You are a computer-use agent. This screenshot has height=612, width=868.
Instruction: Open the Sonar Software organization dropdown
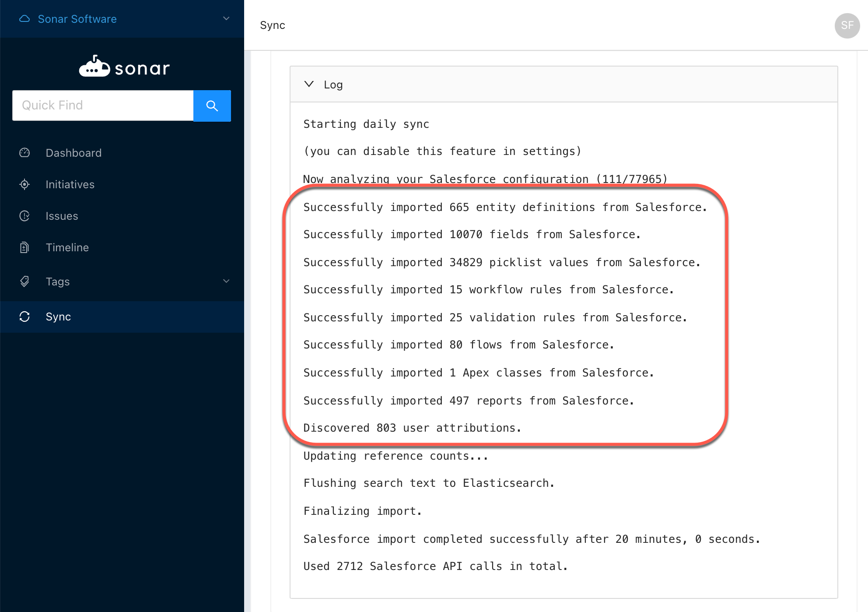coord(226,19)
